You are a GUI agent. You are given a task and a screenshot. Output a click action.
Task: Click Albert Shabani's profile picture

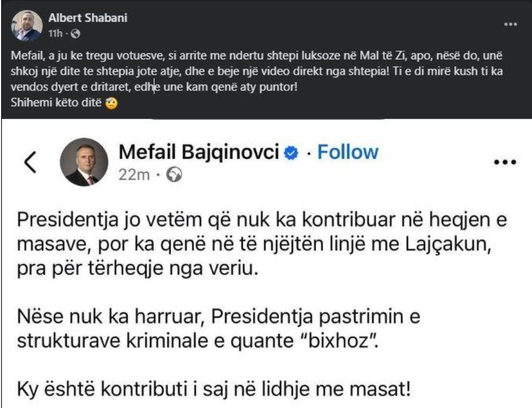coord(26,26)
